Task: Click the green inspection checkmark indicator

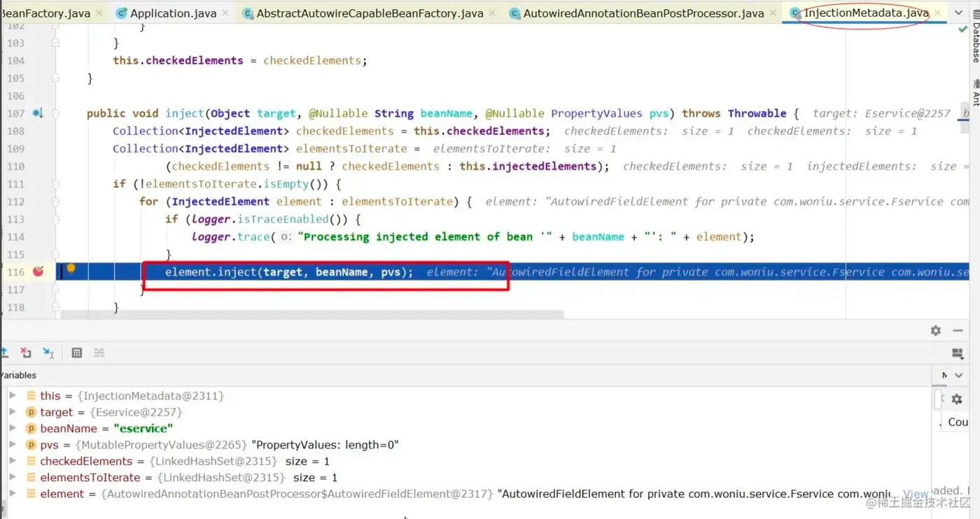Action: (x=962, y=29)
